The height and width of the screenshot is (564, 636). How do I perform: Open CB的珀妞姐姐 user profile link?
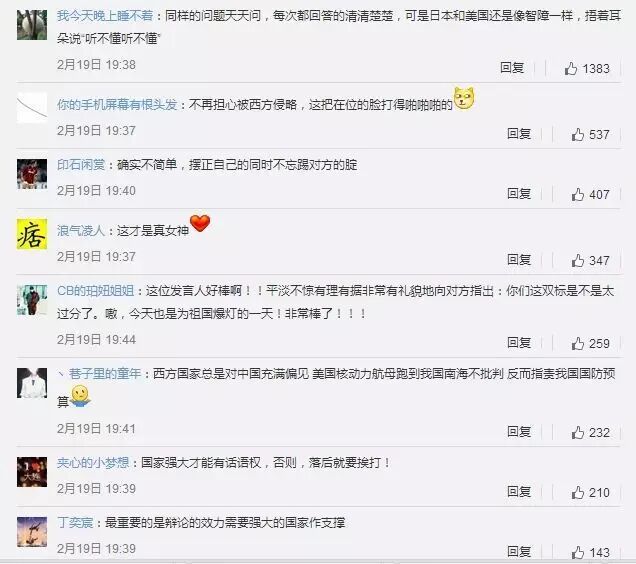tap(95, 291)
